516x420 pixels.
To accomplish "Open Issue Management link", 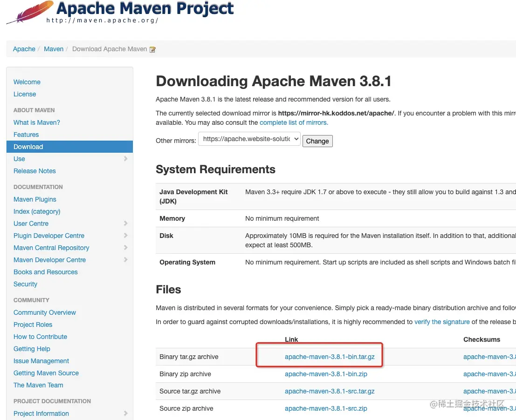I will (x=41, y=361).
